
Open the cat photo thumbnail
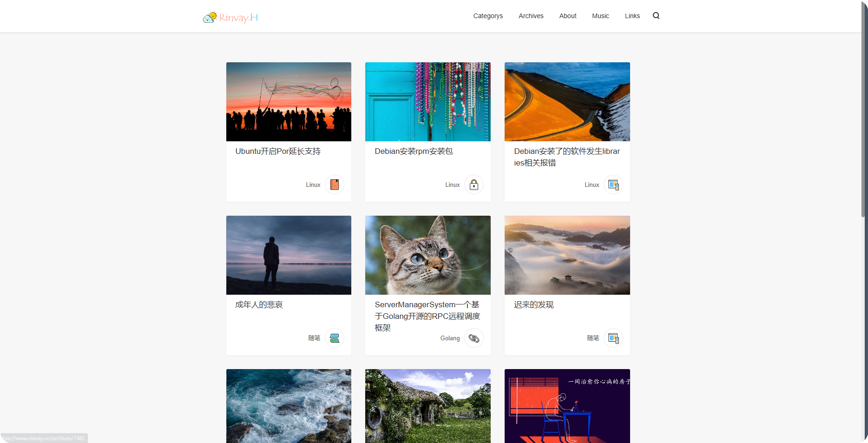coord(427,255)
